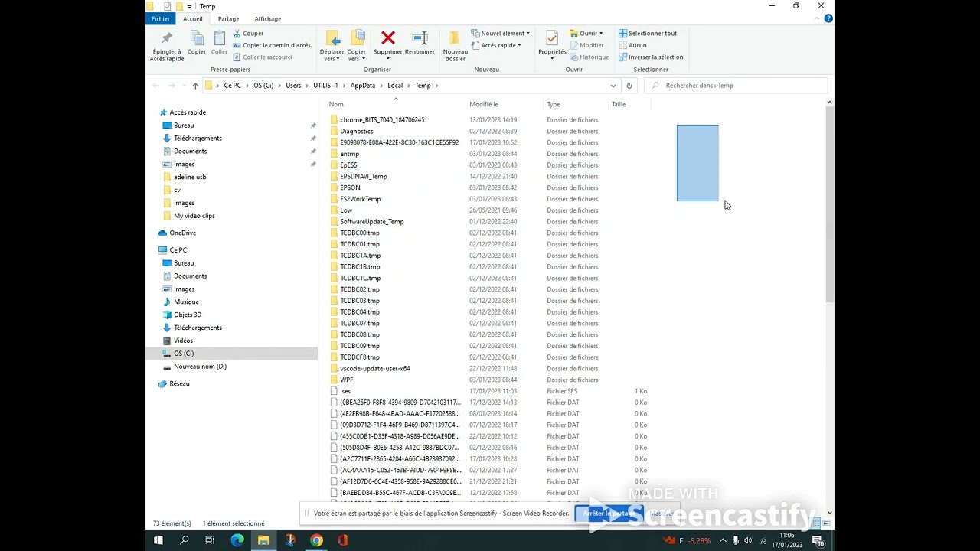
Task: Open Google Chrome from taskbar
Action: pyautogui.click(x=316, y=540)
